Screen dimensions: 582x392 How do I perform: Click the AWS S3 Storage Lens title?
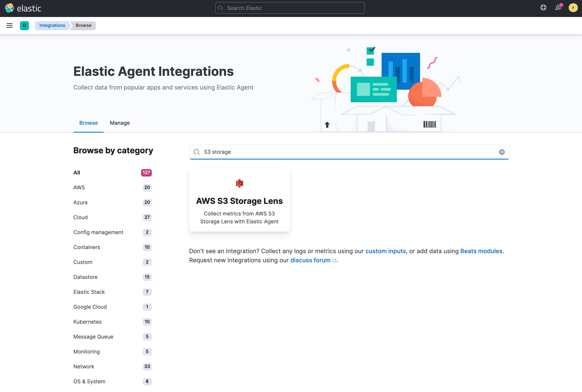point(239,201)
